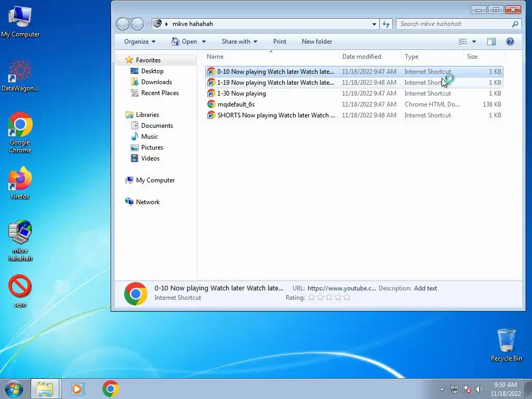The image size is (532, 399).
Task: Click the volume speaker tray icon
Action: pos(480,389)
